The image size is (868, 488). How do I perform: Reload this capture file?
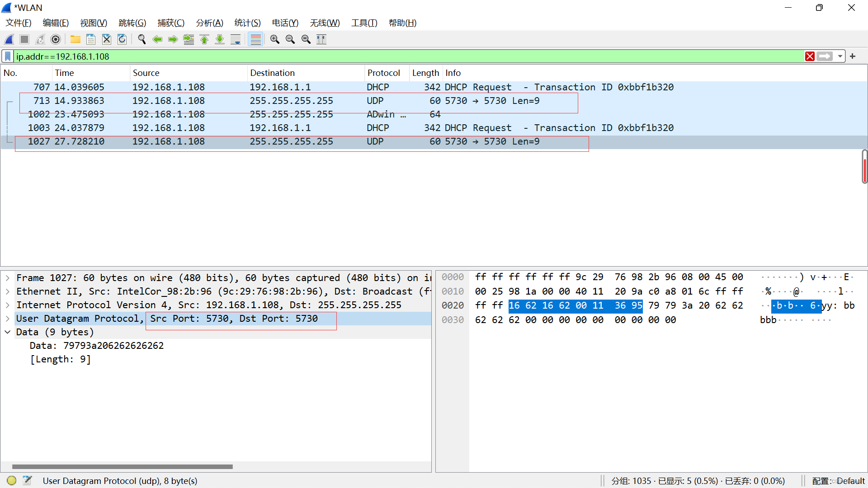(x=122, y=39)
